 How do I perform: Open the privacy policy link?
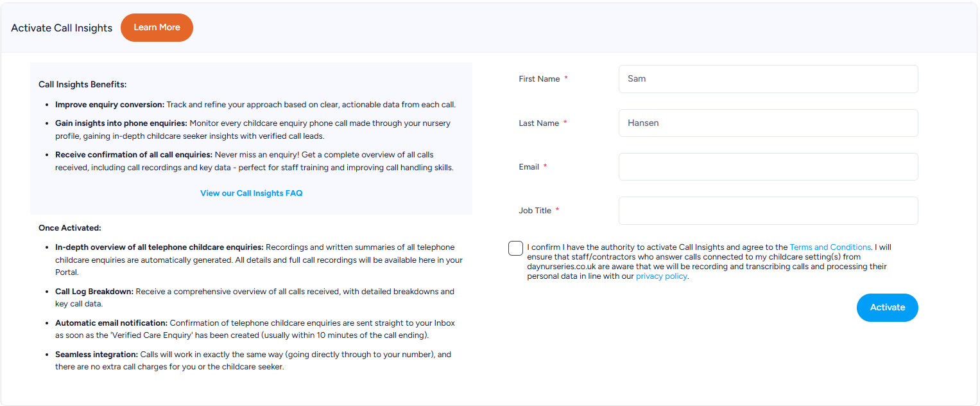661,276
